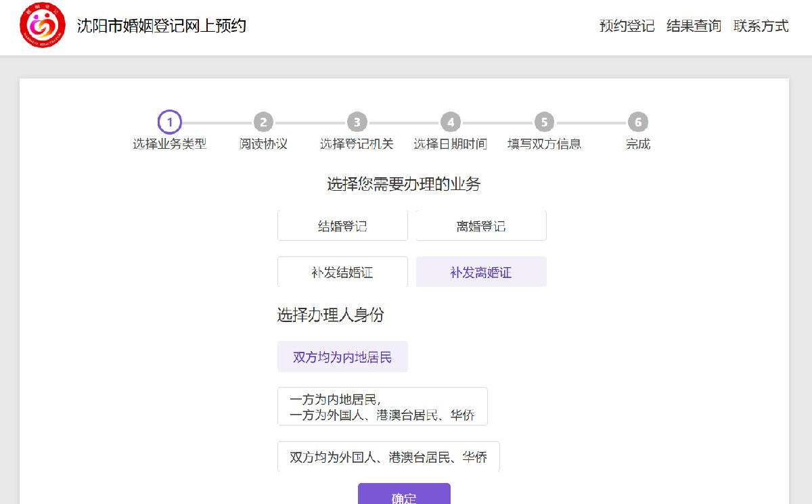The width and height of the screenshot is (812, 504).
Task: Click step 1 circle 选择业务类型
Action: pos(169,122)
